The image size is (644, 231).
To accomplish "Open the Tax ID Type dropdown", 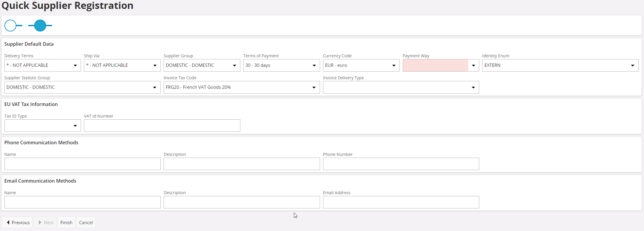I will [x=43, y=126].
